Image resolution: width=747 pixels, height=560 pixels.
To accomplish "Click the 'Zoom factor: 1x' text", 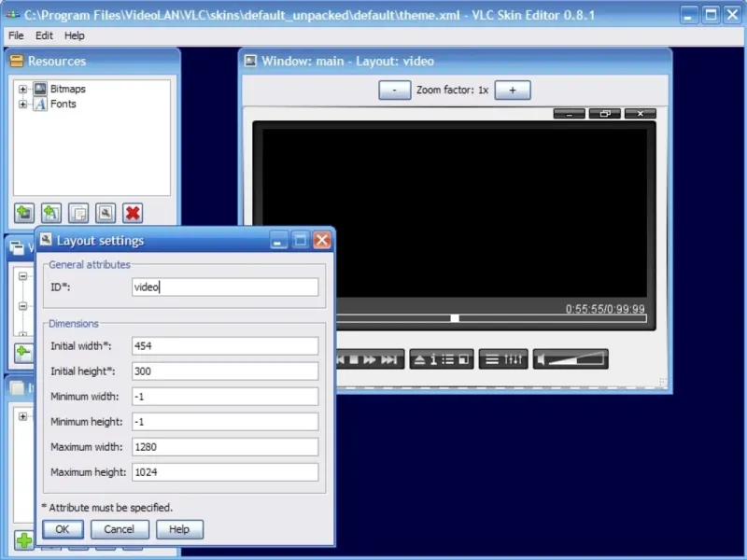I will coord(453,90).
